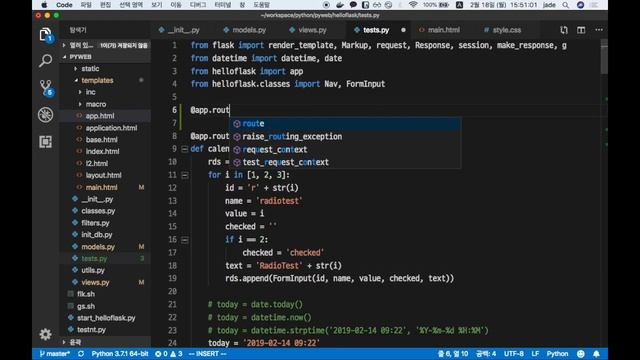Switch to the main.html tab
This screenshot has width=640, height=360.
[444, 30]
